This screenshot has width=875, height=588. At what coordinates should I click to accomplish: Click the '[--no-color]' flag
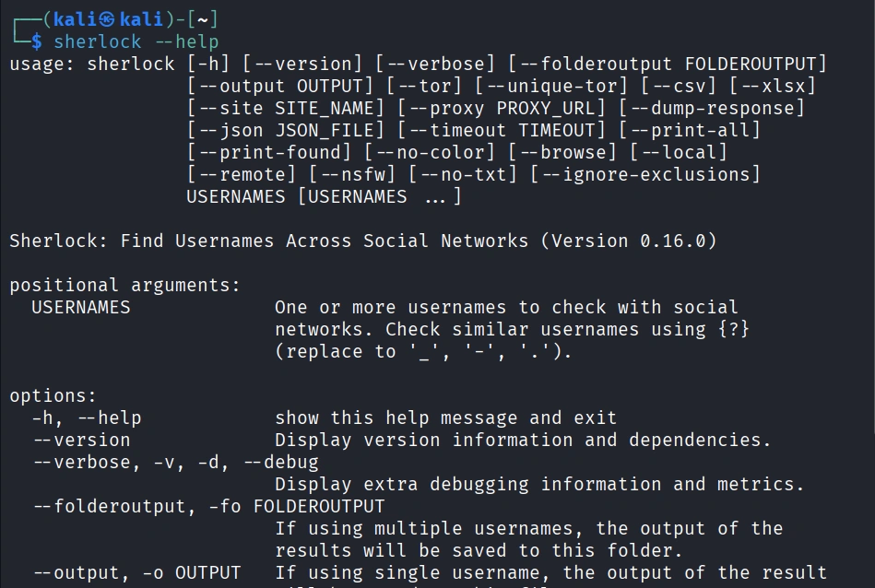coord(430,153)
